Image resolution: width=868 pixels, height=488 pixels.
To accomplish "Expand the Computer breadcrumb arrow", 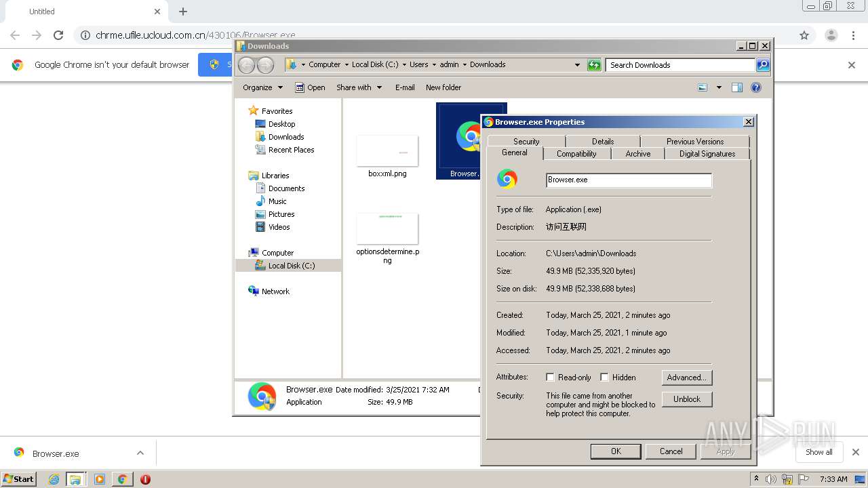I will coord(346,64).
